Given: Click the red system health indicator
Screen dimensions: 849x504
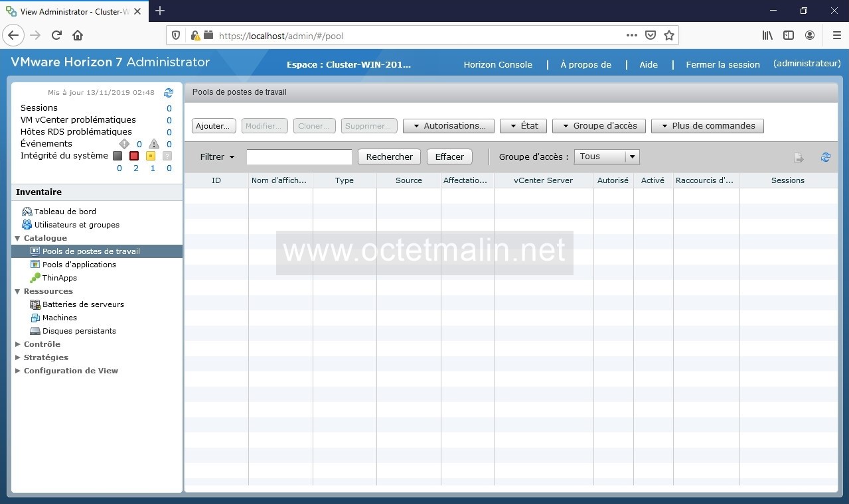Looking at the screenshot, I should [x=134, y=156].
